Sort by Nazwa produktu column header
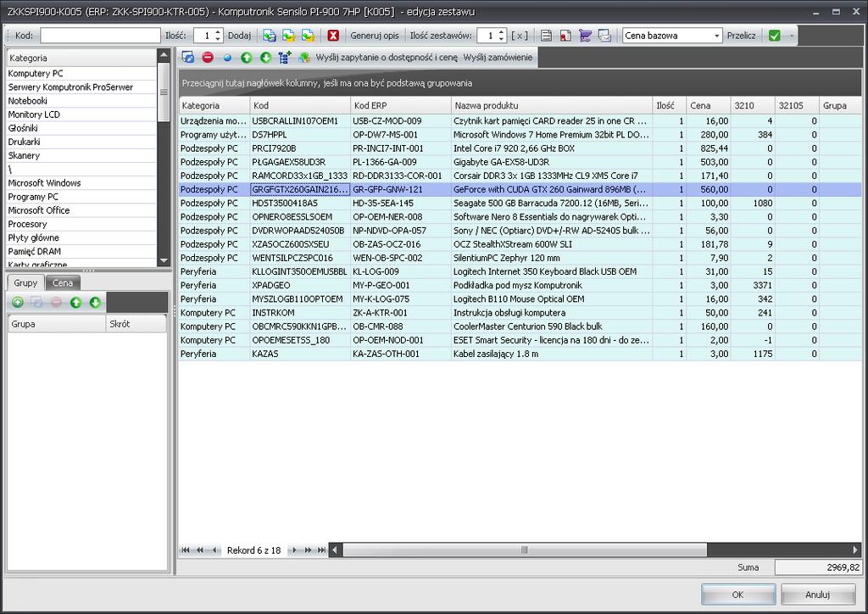 coord(551,105)
